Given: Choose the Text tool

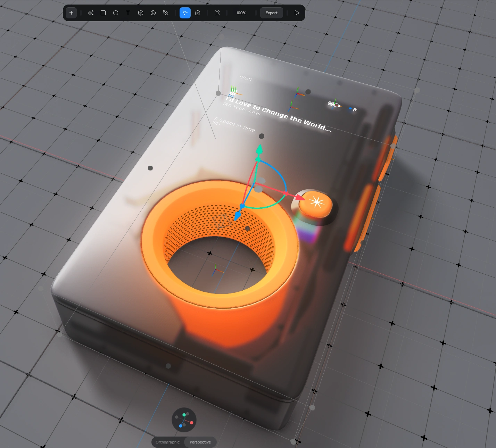Looking at the screenshot, I should click(128, 13).
